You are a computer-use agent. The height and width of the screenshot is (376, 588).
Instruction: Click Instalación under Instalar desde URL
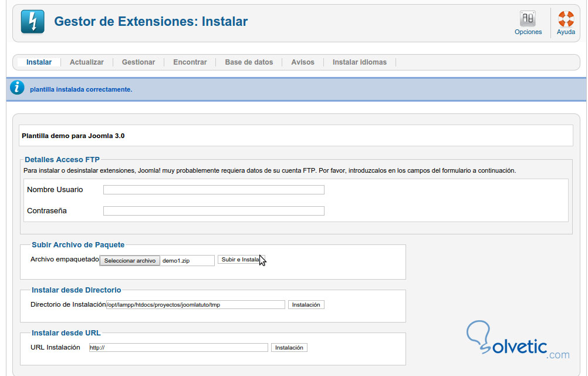point(290,347)
